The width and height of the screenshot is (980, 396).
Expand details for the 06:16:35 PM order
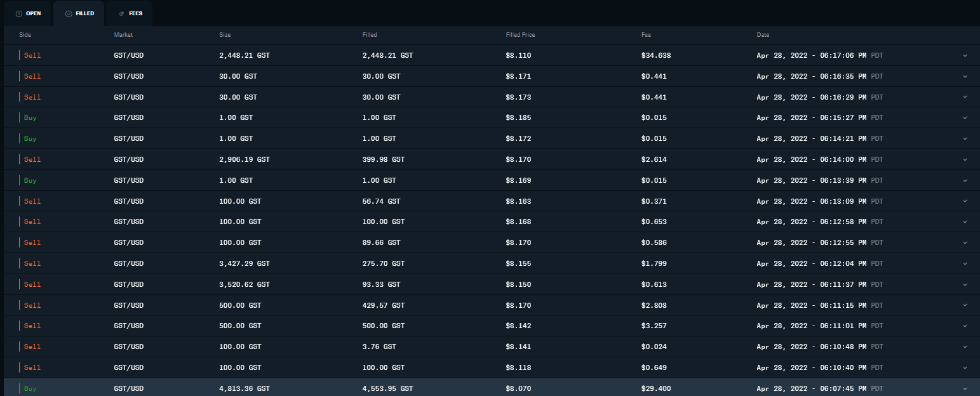pos(965,76)
